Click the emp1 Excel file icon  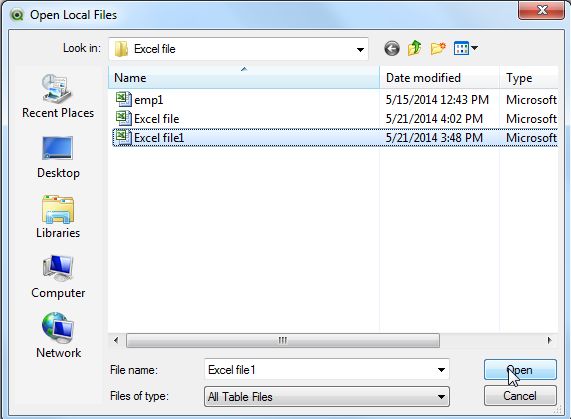123,99
